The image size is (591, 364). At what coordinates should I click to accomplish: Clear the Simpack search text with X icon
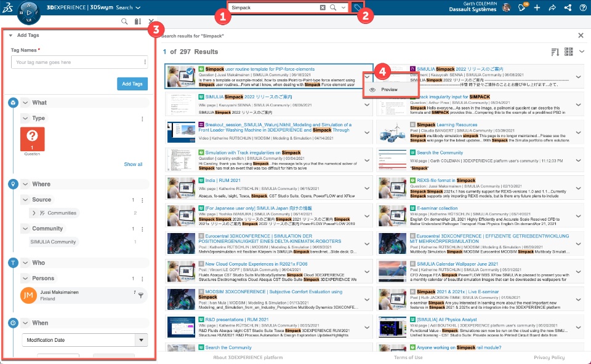click(323, 7)
